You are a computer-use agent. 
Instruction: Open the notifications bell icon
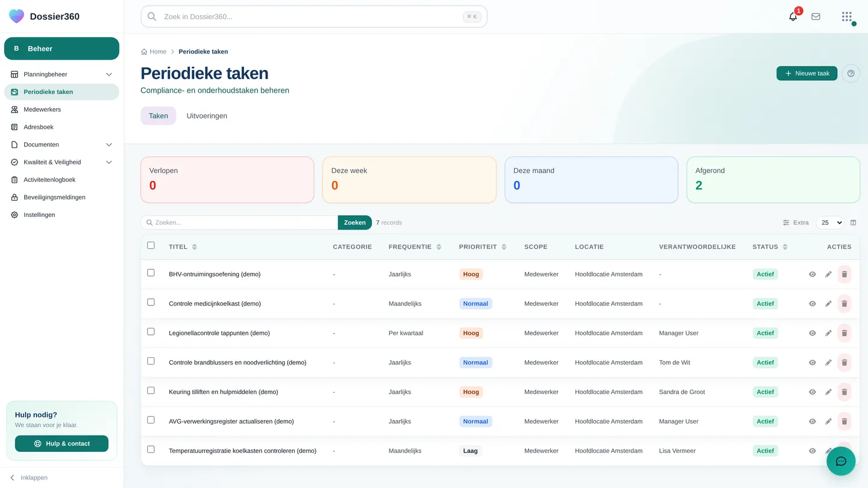tap(793, 17)
